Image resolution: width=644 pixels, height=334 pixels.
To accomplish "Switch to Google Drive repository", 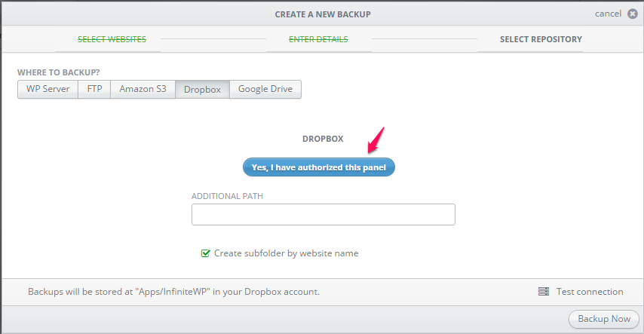I will (x=265, y=89).
